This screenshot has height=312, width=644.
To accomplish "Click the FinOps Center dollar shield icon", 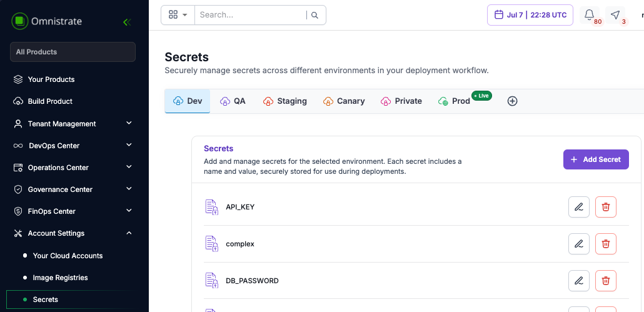I will (x=18, y=211).
